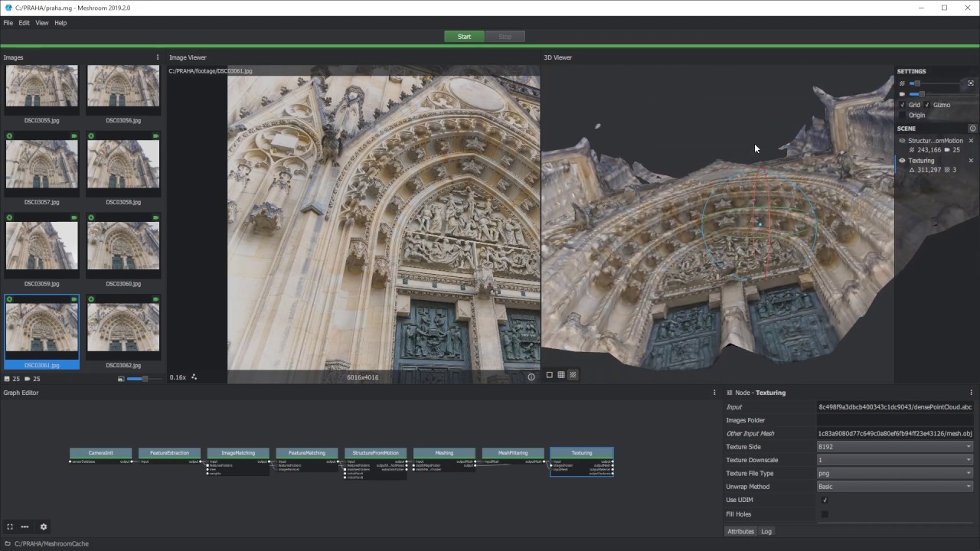This screenshot has height=551, width=980.
Task: Click the Input densePointCloud.abc path field
Action: tap(895, 407)
